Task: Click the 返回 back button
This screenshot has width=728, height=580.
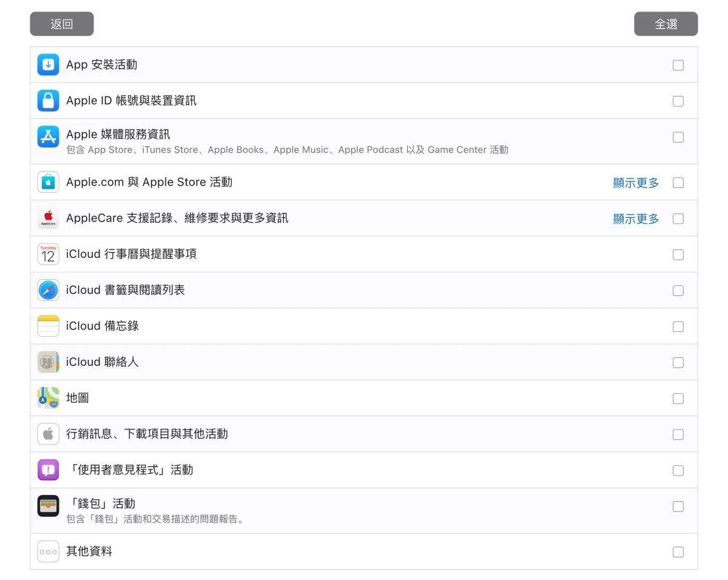Action: pos(62,24)
